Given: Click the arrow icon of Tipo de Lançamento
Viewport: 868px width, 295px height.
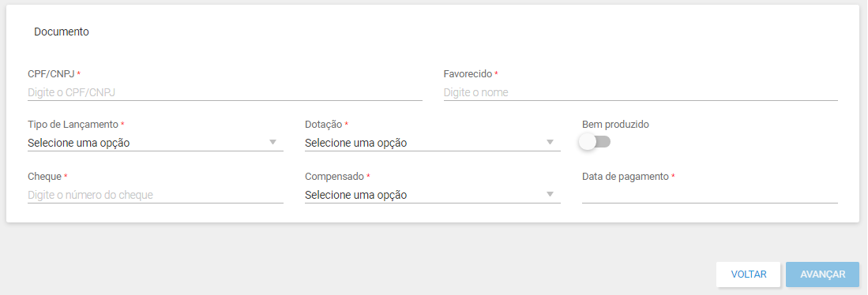Looking at the screenshot, I should coord(272,143).
